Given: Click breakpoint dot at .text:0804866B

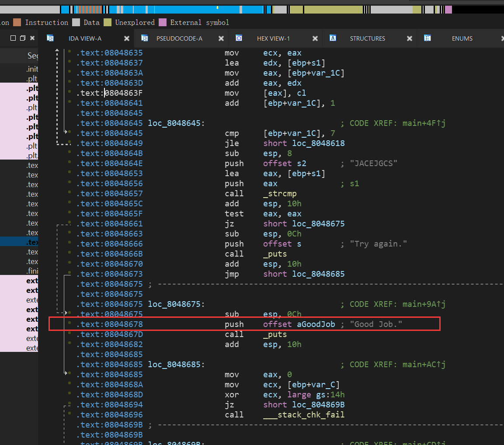Looking at the screenshot, I should pyautogui.click(x=70, y=253).
